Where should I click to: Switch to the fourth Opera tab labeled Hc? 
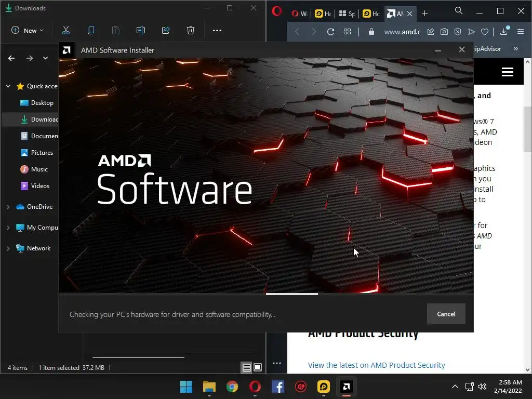[x=371, y=14]
